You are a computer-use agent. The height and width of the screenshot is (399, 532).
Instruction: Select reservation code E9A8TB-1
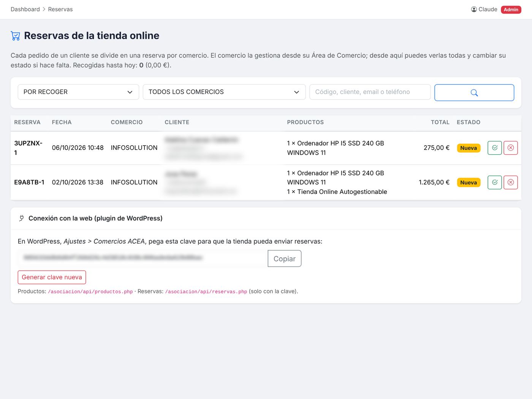29,182
